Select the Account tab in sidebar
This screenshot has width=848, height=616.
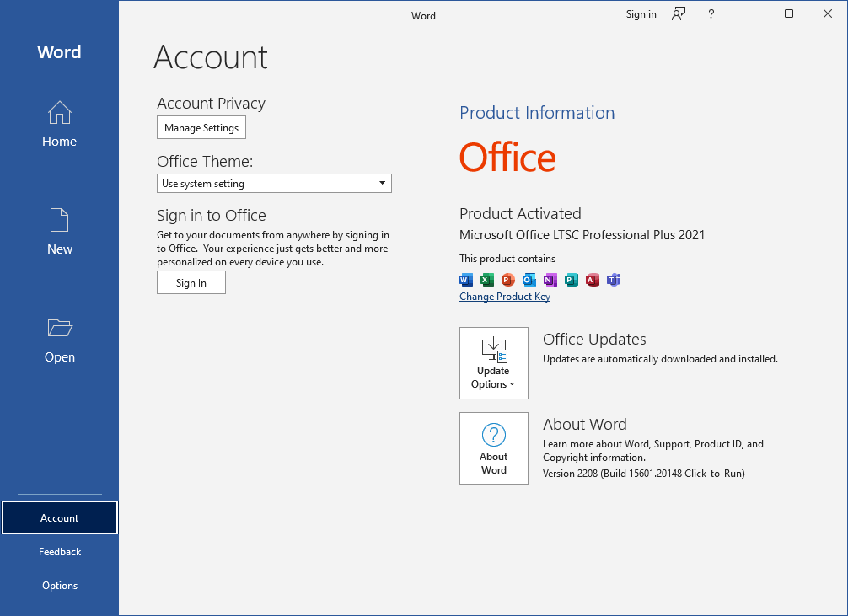pyautogui.click(x=60, y=517)
